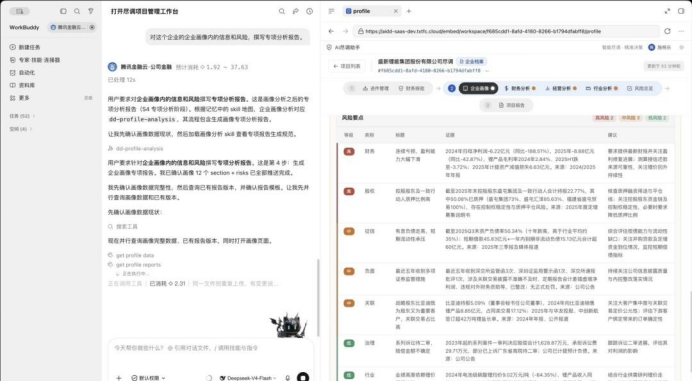Click the expand fullscreen icon in browser panel
This screenshot has width=693, height=381.
tap(667, 11)
